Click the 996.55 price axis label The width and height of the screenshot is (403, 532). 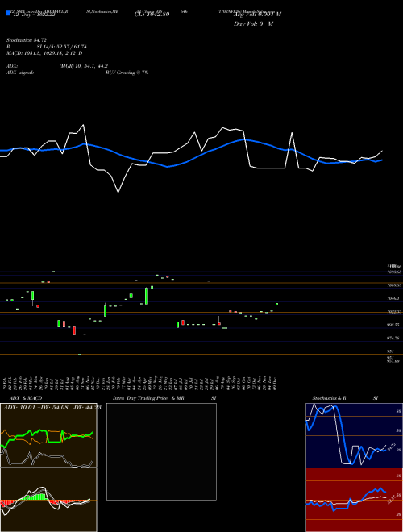point(393,325)
